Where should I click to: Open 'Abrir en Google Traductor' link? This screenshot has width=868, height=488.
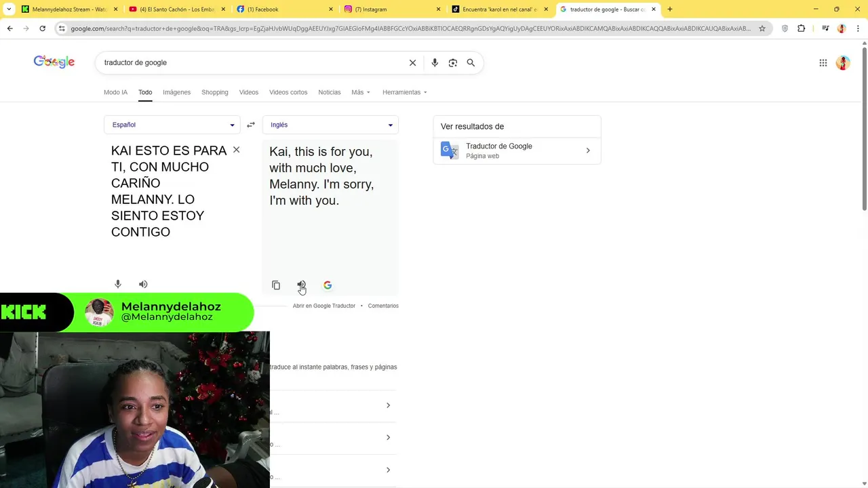(x=324, y=306)
